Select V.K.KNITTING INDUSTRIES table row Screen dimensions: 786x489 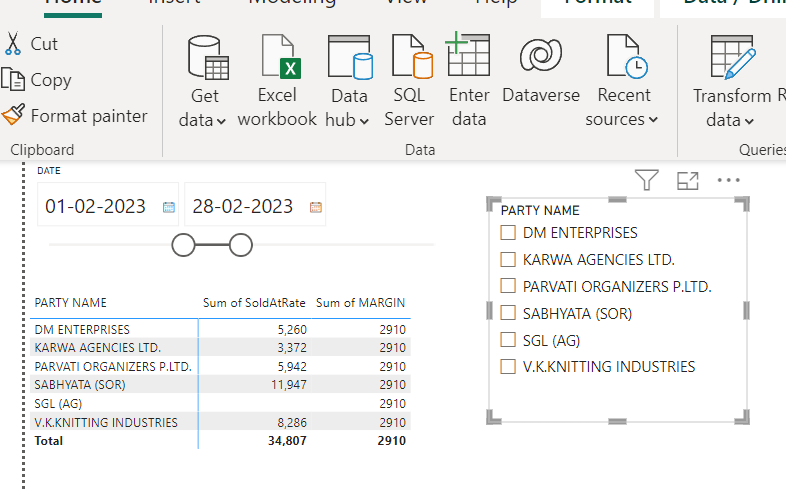click(221, 422)
